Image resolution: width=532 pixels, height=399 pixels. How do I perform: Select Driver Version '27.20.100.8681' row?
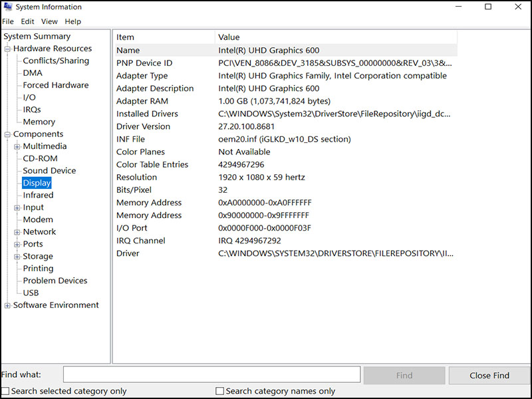[286, 126]
